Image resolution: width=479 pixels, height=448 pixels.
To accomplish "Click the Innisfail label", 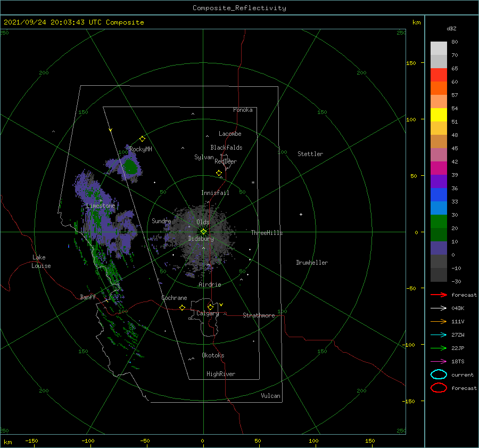I will pyautogui.click(x=215, y=193).
